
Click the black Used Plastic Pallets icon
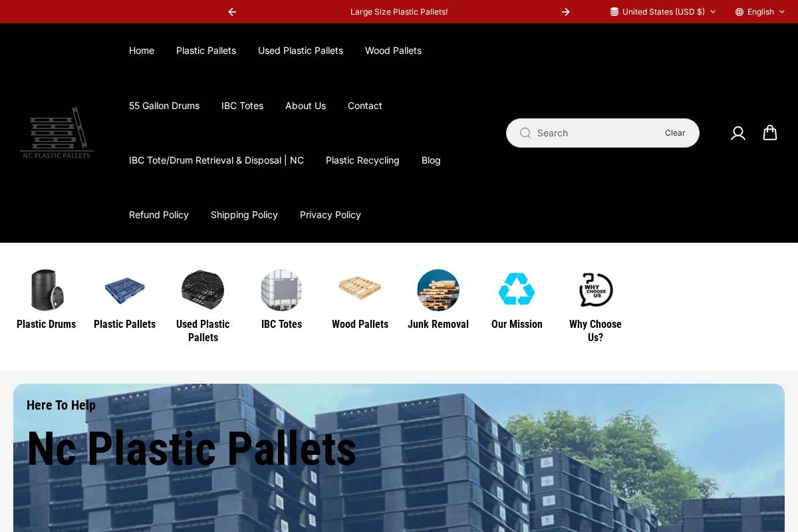(x=203, y=290)
